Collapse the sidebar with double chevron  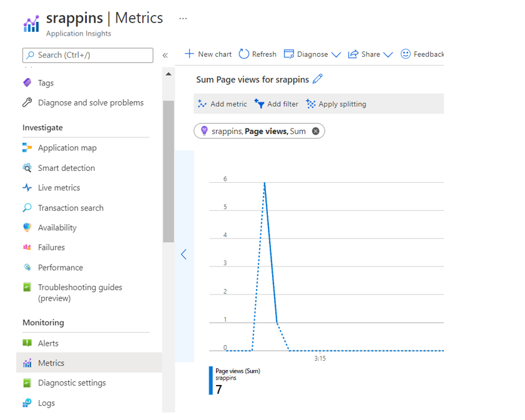pos(165,55)
